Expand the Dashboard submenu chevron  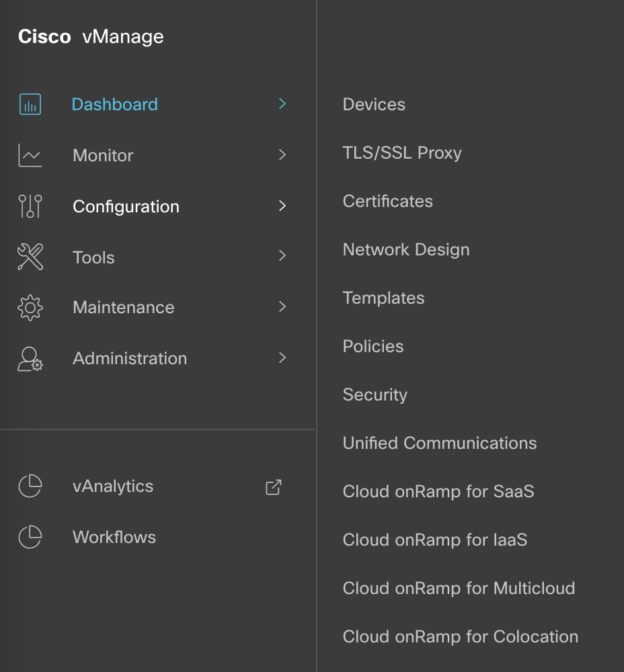tap(282, 104)
